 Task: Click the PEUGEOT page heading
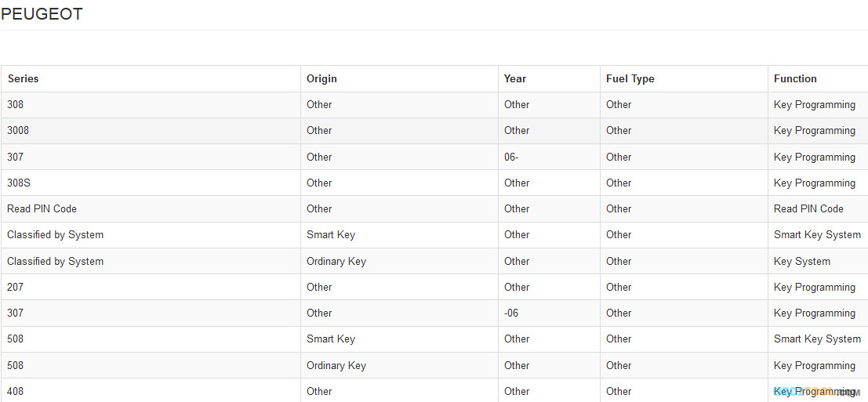42,14
